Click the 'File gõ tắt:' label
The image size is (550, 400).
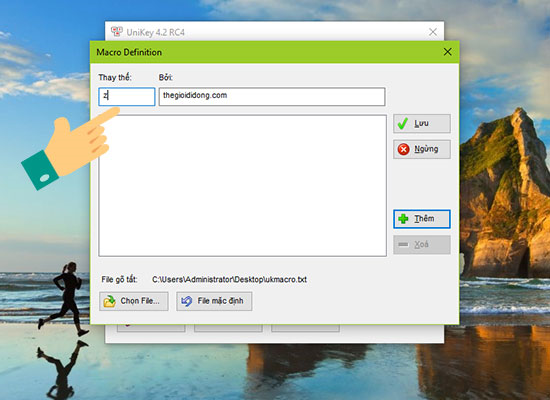pos(119,279)
